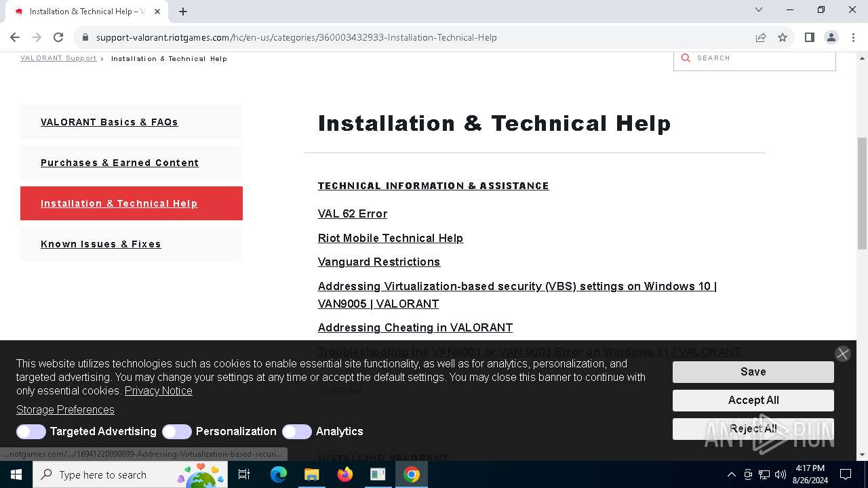Image resolution: width=868 pixels, height=488 pixels.
Task: Click the browser address bar URL
Action: coord(296,37)
